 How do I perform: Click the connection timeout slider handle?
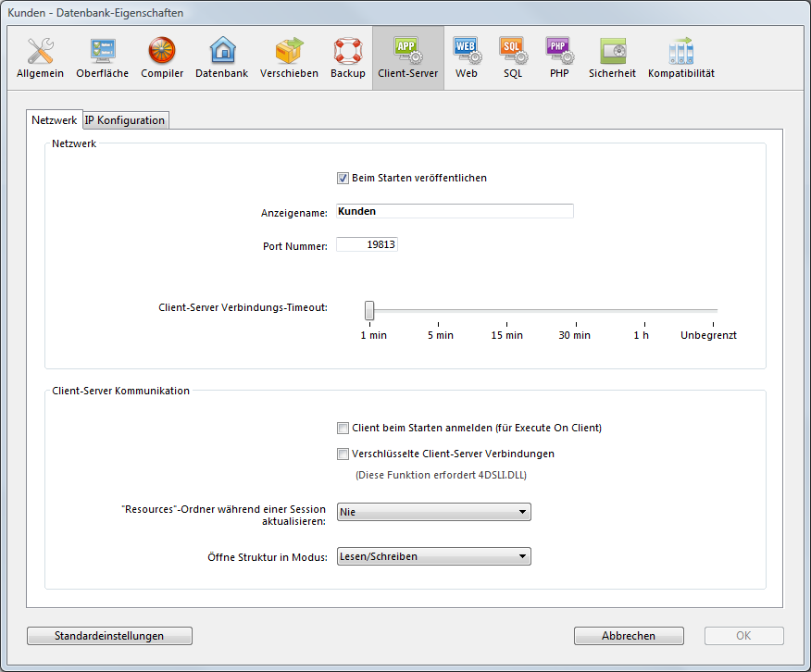pyautogui.click(x=369, y=310)
